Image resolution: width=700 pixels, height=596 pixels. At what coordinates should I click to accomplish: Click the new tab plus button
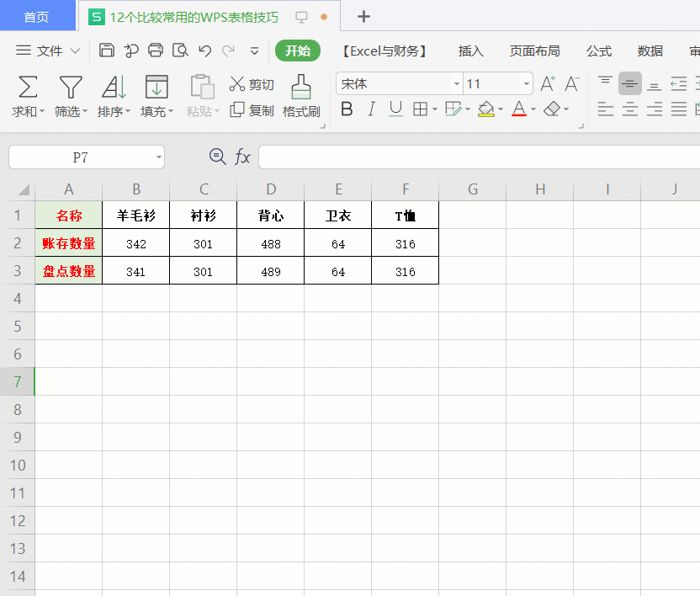(x=363, y=17)
